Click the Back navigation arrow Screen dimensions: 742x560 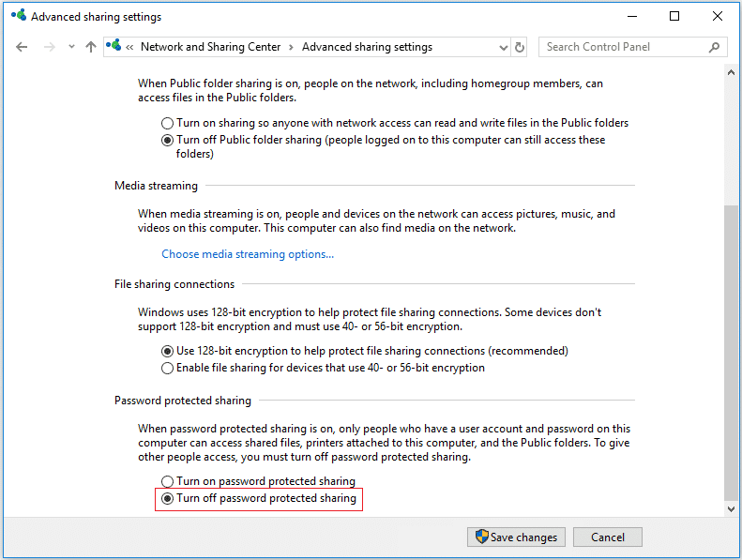pyautogui.click(x=22, y=47)
